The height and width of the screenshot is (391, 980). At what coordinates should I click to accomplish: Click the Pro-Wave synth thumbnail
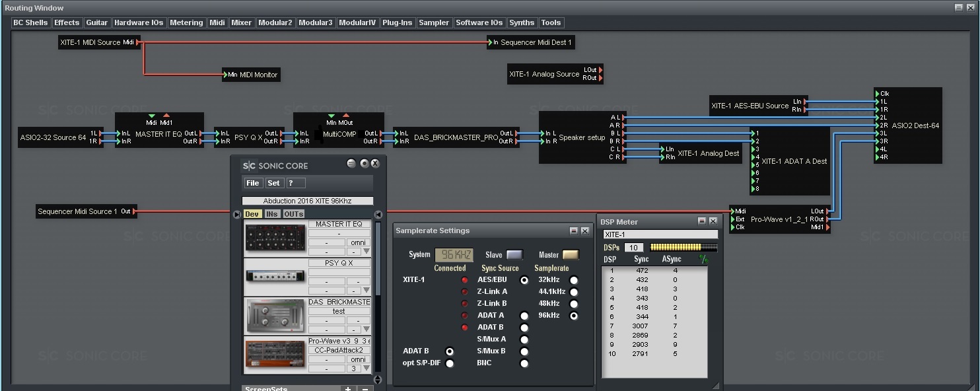tap(275, 355)
